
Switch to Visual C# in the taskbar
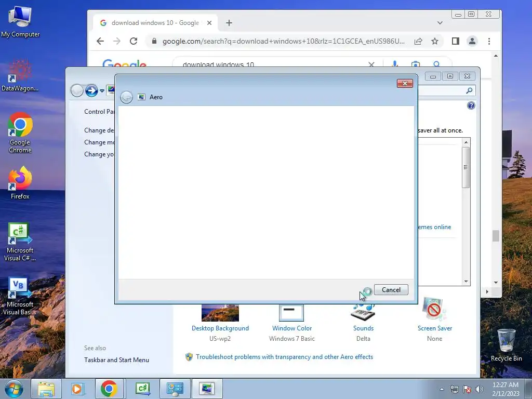point(142,389)
